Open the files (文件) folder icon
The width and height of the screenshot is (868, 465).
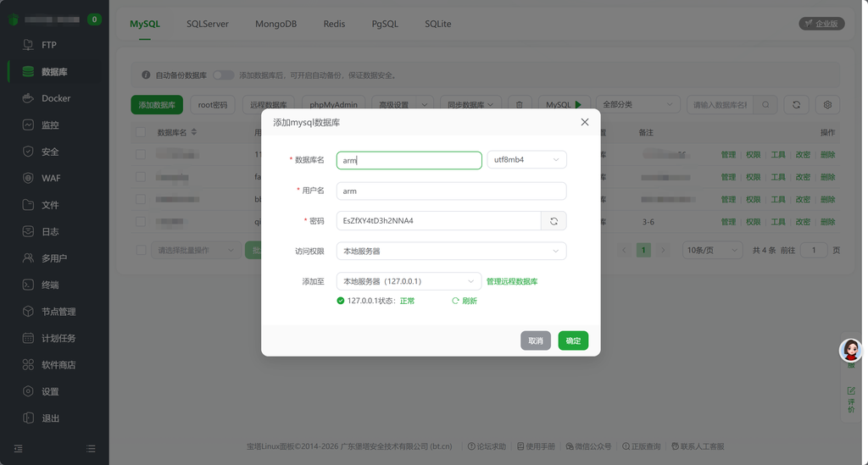click(x=28, y=205)
